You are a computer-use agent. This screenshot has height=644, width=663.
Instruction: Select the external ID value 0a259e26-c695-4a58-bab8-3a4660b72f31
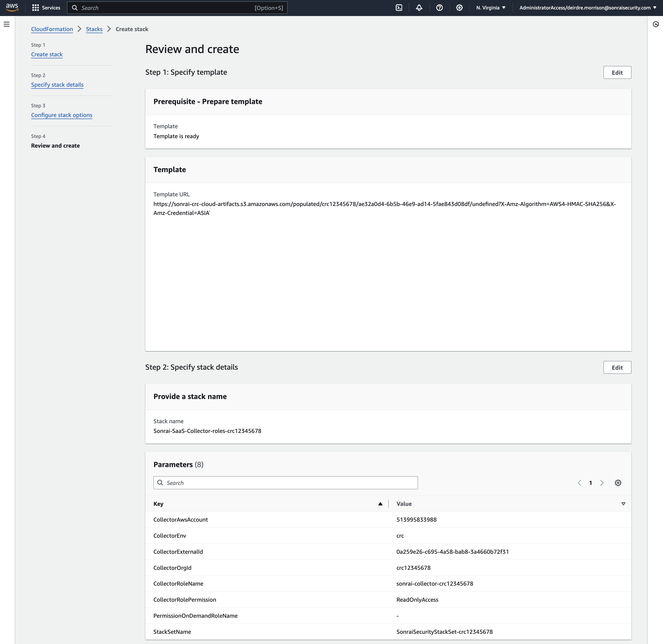pos(453,552)
